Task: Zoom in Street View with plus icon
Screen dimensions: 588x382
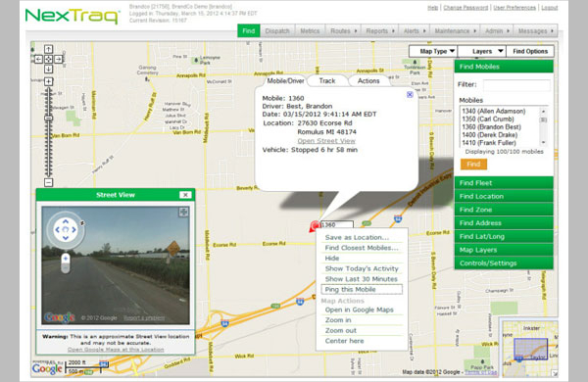Action: [x=66, y=259]
